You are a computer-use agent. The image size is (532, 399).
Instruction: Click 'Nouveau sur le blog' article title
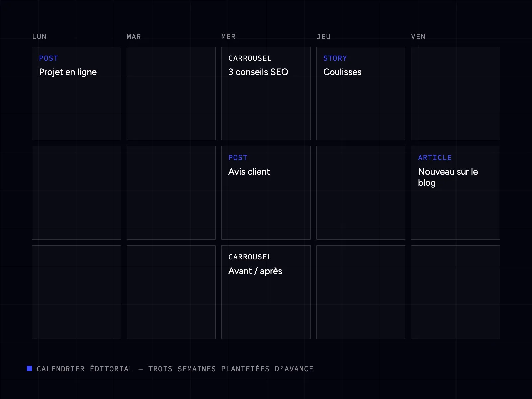(x=448, y=177)
